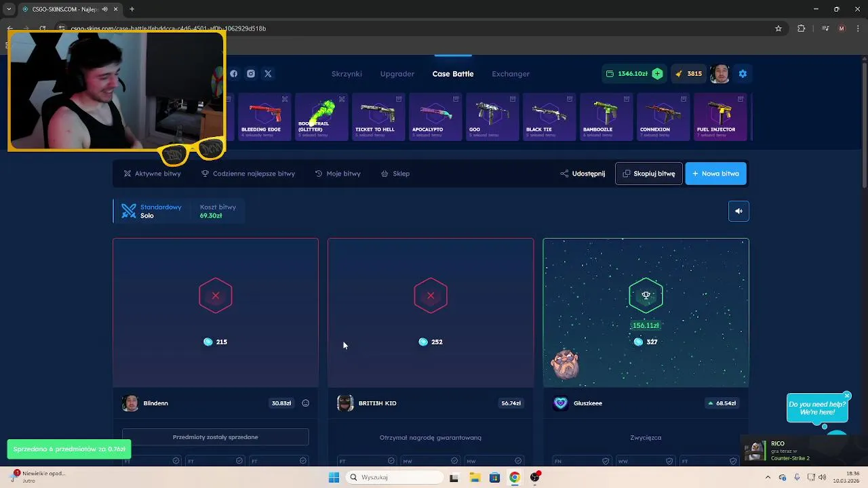Start a Nowa bitwa

(715, 174)
